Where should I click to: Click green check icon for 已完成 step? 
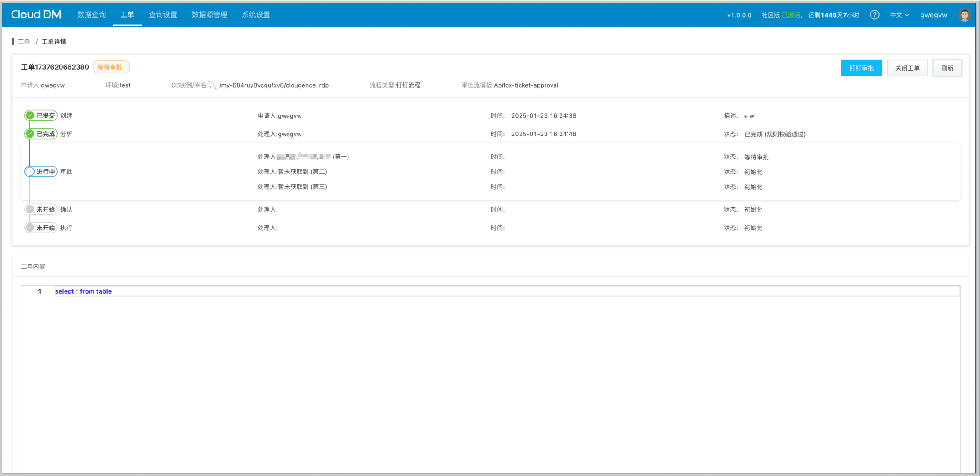click(30, 134)
